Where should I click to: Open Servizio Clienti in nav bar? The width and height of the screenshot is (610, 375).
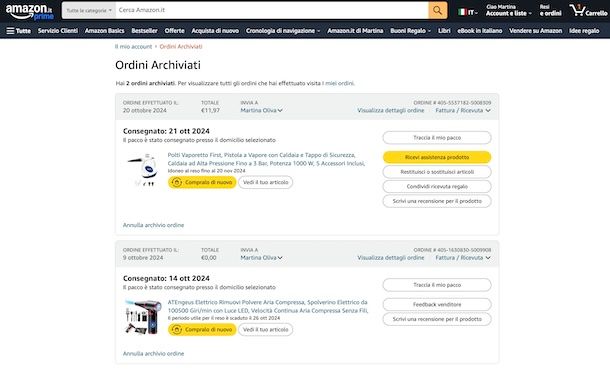[58, 31]
